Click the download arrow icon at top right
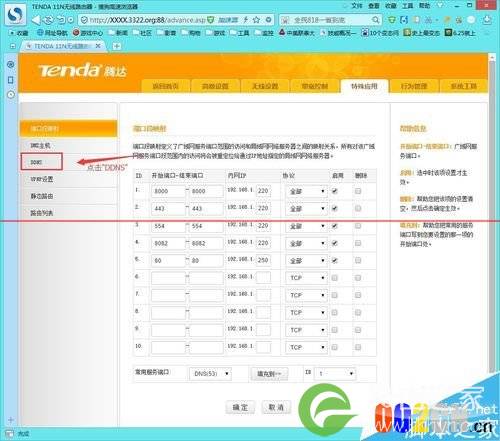This screenshot has height=441, width=500. pos(487,20)
